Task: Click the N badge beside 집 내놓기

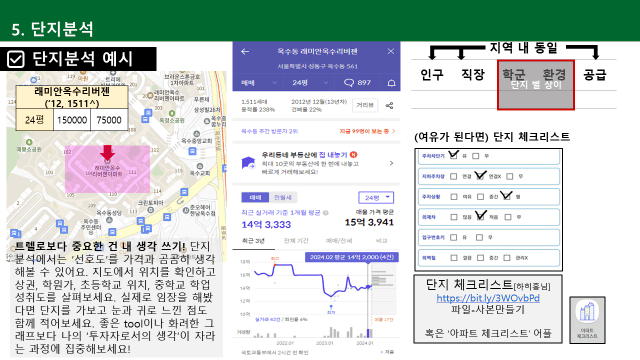Action: (x=353, y=154)
